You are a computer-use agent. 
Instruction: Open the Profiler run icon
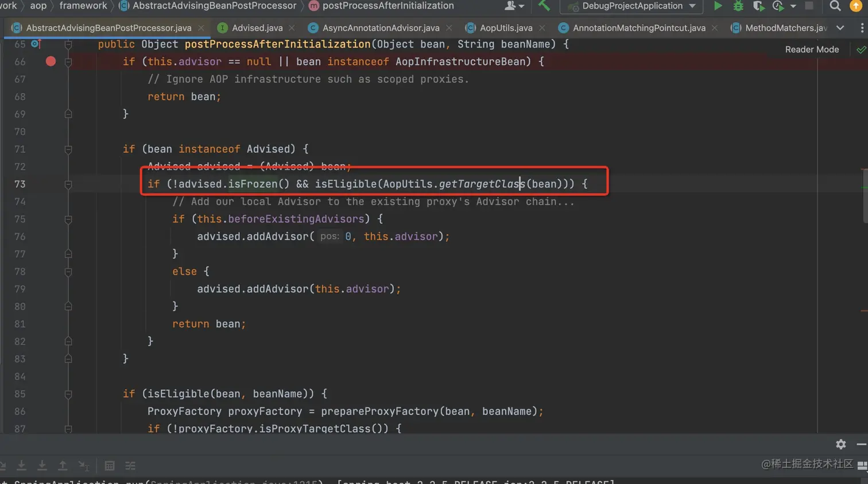click(778, 6)
